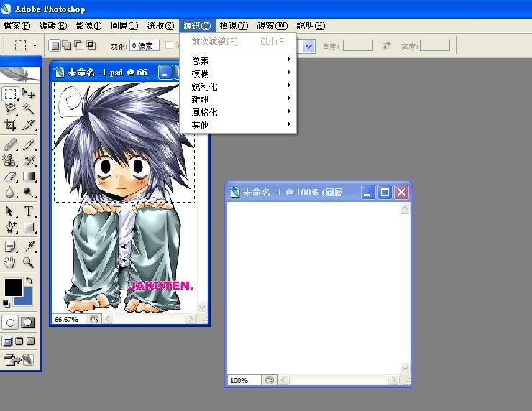Viewport: 532px width, 411px height.
Task: Open the 編輯(E) menu
Action: pyautogui.click(x=53, y=26)
